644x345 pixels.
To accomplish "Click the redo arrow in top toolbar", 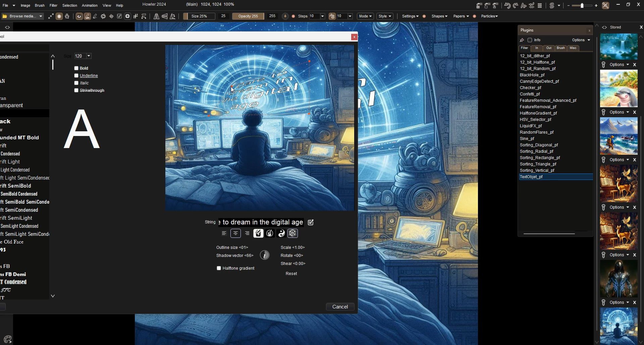I will pos(515,5).
